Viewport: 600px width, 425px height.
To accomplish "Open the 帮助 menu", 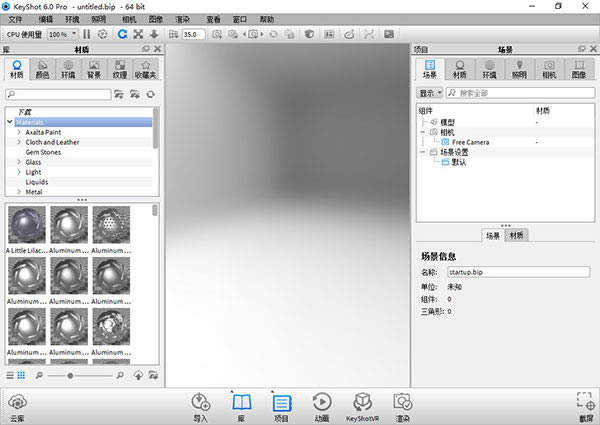I will tap(267, 19).
